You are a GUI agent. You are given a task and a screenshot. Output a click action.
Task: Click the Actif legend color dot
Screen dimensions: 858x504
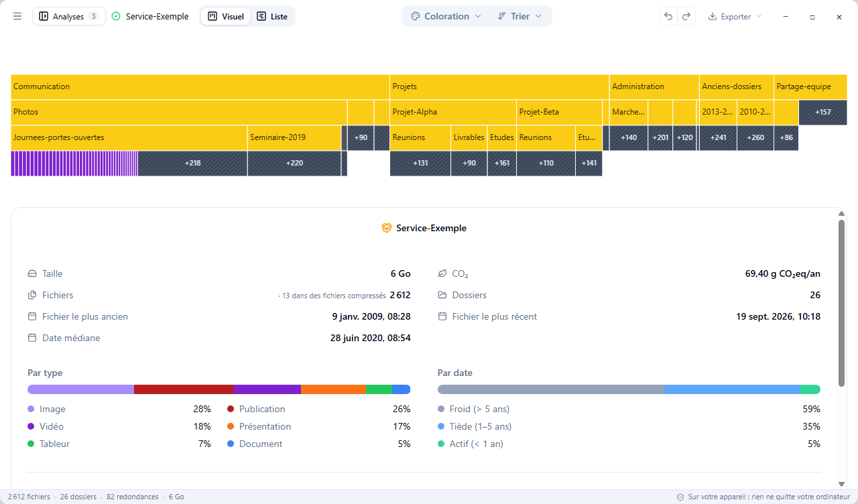(x=441, y=444)
